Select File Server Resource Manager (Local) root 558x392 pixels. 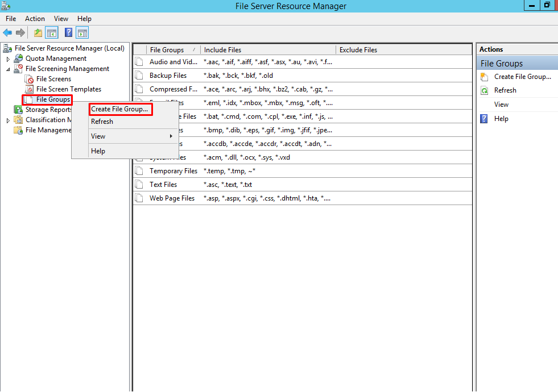69,48
